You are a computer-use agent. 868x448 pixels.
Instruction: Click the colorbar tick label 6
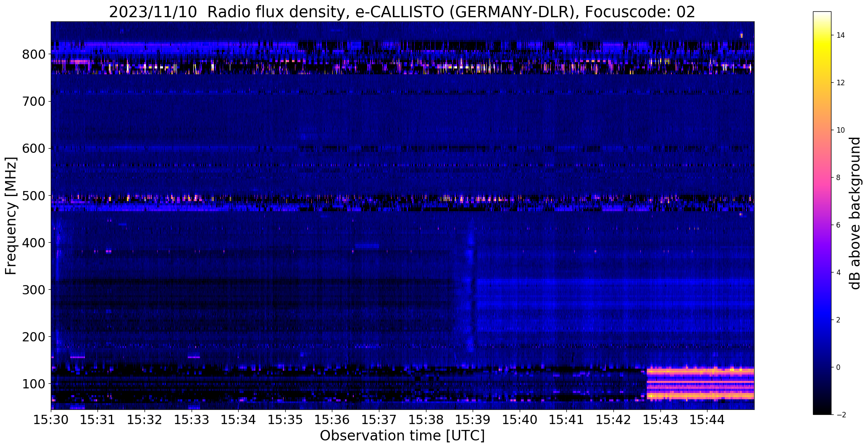click(838, 225)
